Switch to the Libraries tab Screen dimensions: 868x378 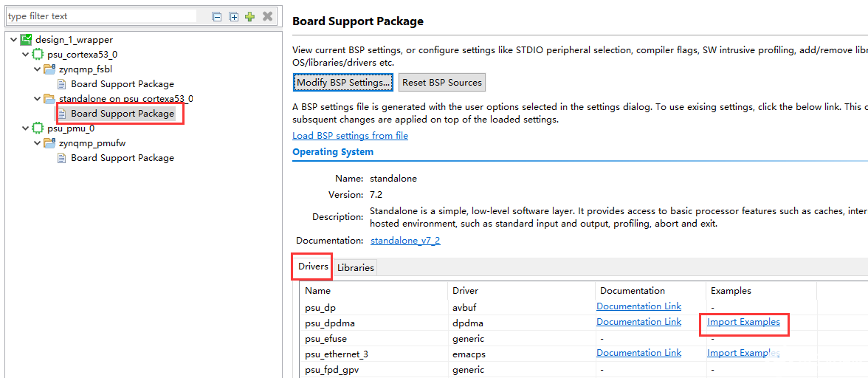(355, 267)
